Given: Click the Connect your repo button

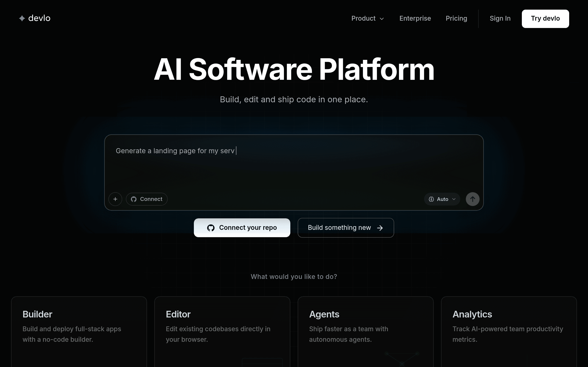Looking at the screenshot, I should coord(242,228).
